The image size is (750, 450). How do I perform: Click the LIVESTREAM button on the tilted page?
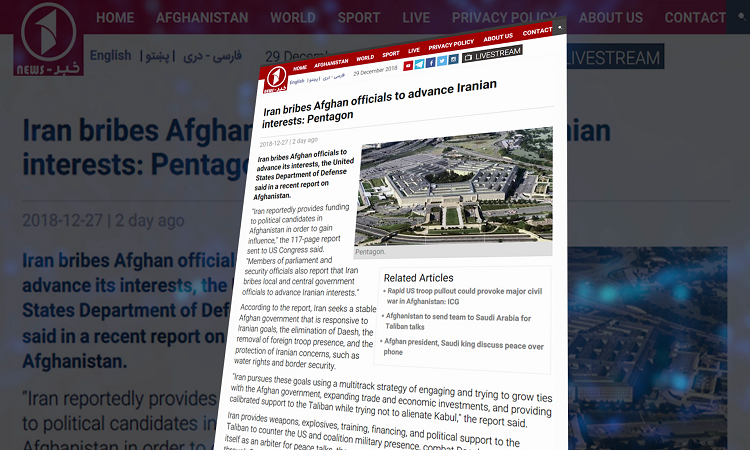pos(492,54)
